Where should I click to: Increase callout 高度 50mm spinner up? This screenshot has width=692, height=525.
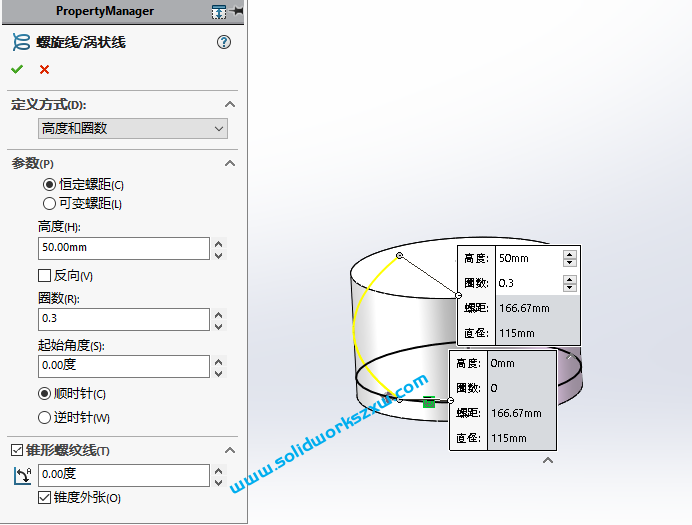pos(570,255)
